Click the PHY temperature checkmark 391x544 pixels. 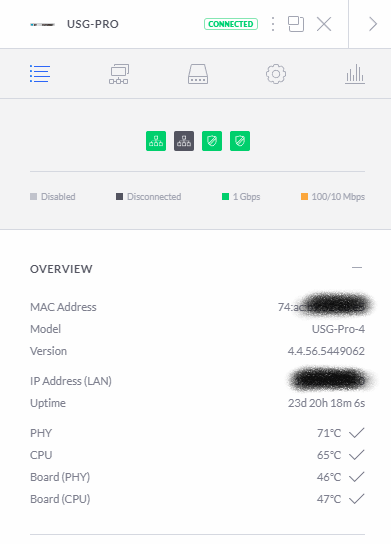tap(357, 433)
